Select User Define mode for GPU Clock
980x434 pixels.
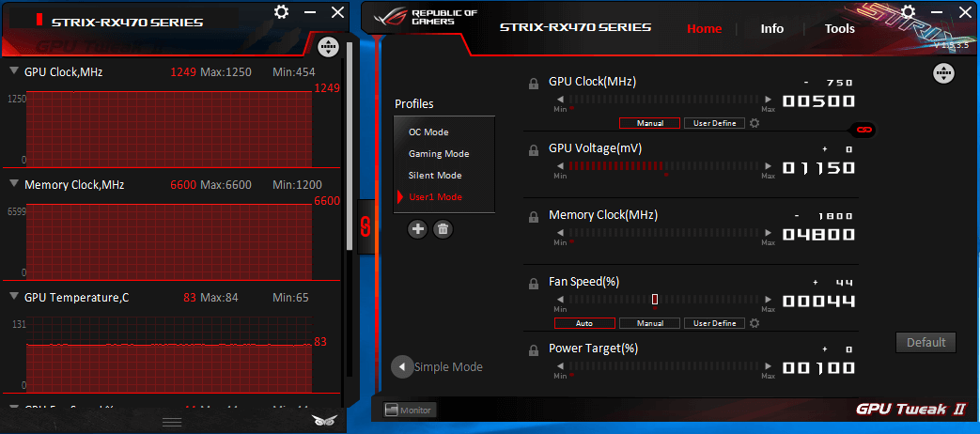[714, 123]
